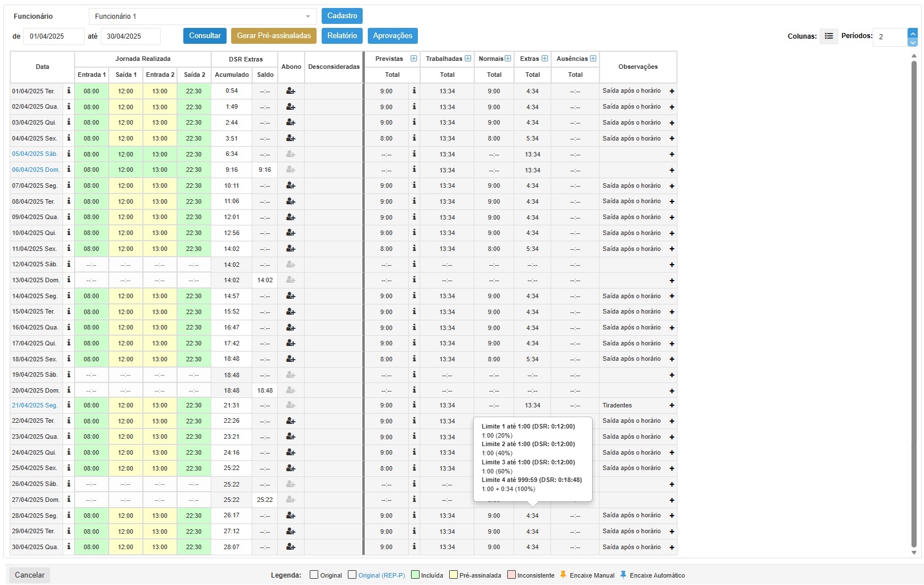Screen dimensions: 924x585
Task: Click the Tiradentes observation text
Action: point(617,405)
